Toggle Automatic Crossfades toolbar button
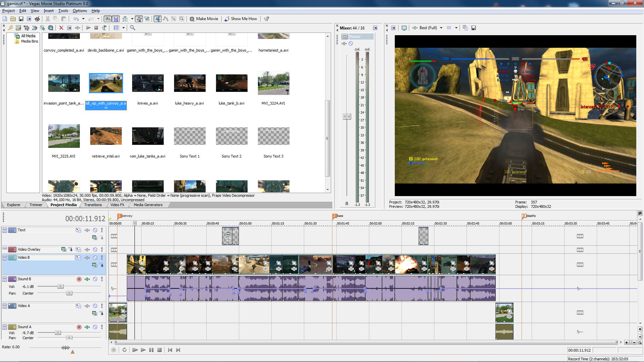Screen dimensions: 644x362 click(116, 19)
